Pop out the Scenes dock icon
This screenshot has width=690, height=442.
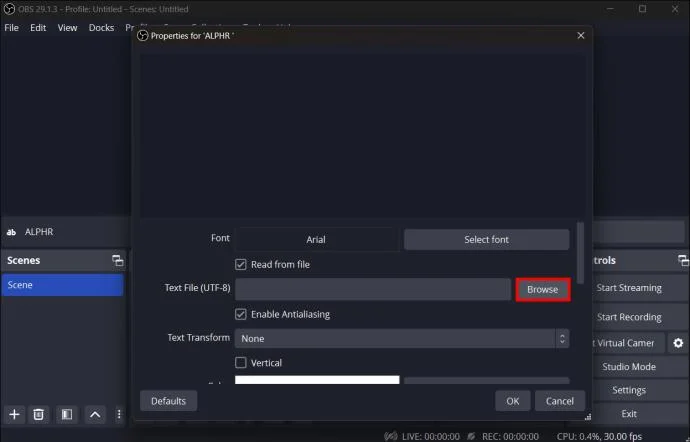117,260
